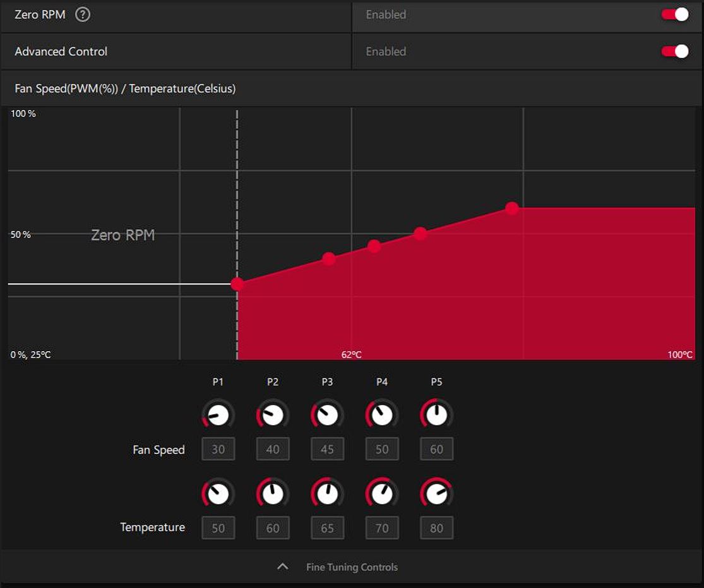Edit the P3 Temperature value 65 box
The image size is (704, 588).
[x=327, y=528]
